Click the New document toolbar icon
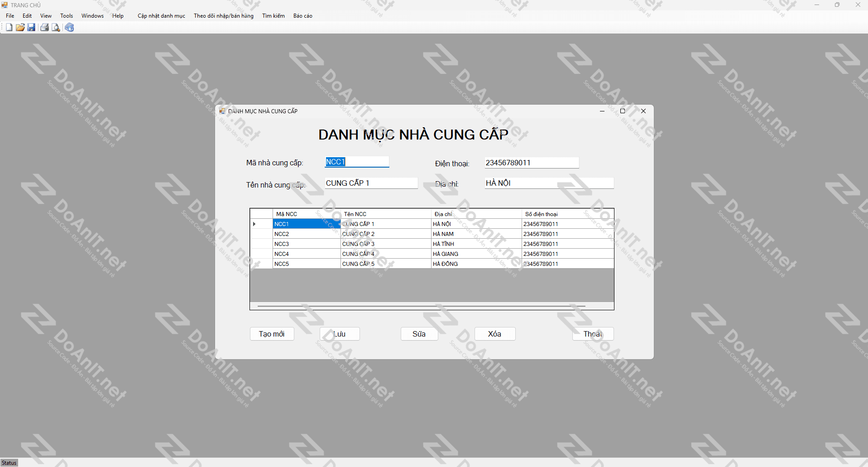 point(9,28)
